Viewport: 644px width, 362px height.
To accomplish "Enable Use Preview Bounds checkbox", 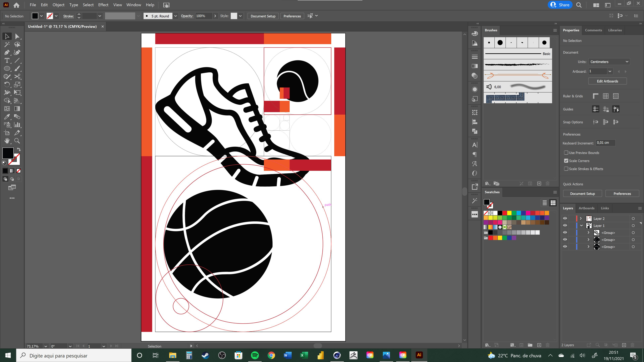I will 566,153.
